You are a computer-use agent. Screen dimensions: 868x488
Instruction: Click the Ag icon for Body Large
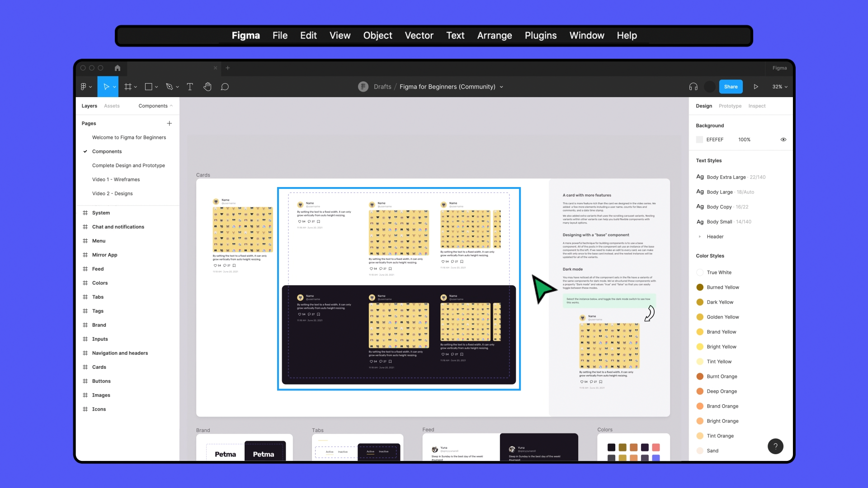click(x=700, y=192)
